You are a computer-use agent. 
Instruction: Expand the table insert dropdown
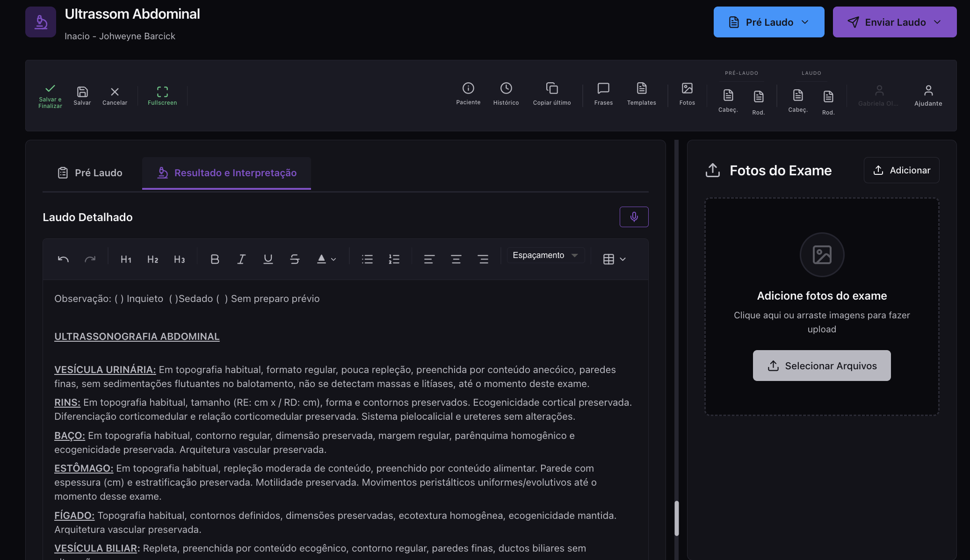pyautogui.click(x=614, y=259)
